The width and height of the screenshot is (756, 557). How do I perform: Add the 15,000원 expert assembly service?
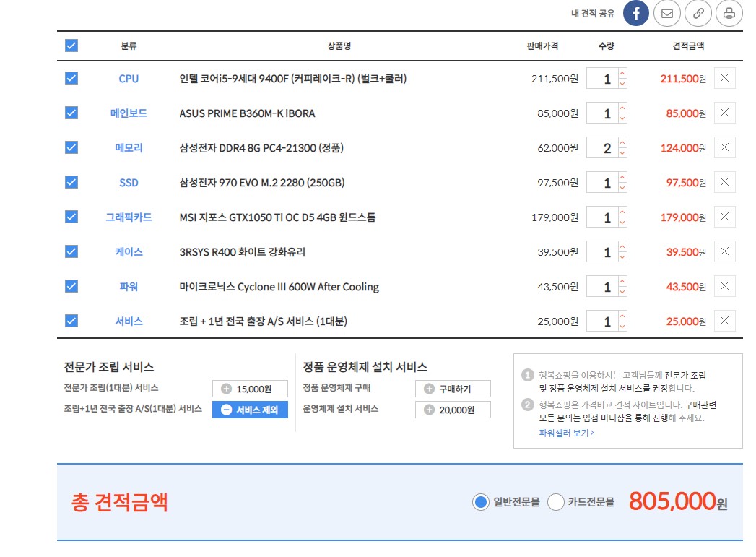coord(250,389)
